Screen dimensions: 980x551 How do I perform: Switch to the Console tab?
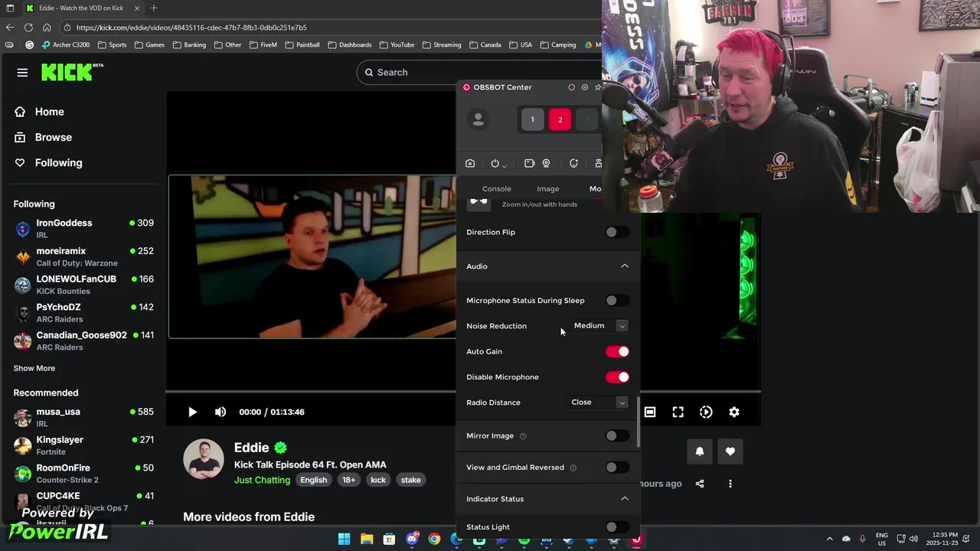(497, 188)
